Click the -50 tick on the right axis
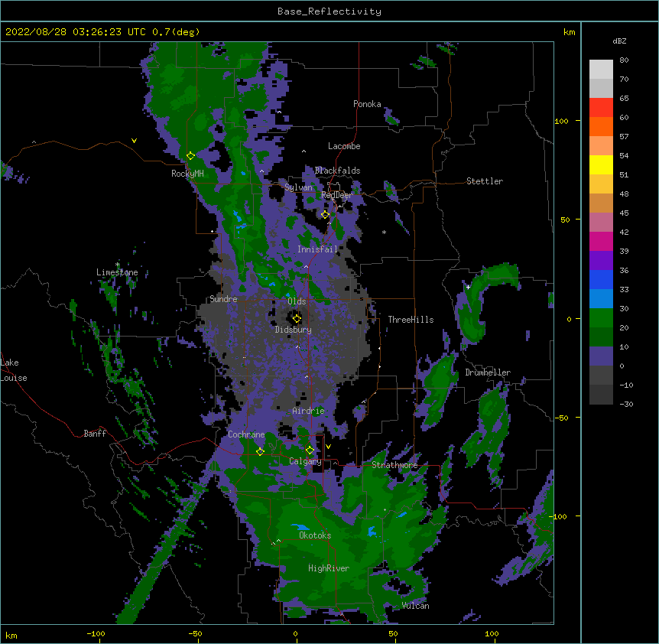The height and width of the screenshot is (644, 659). click(561, 418)
